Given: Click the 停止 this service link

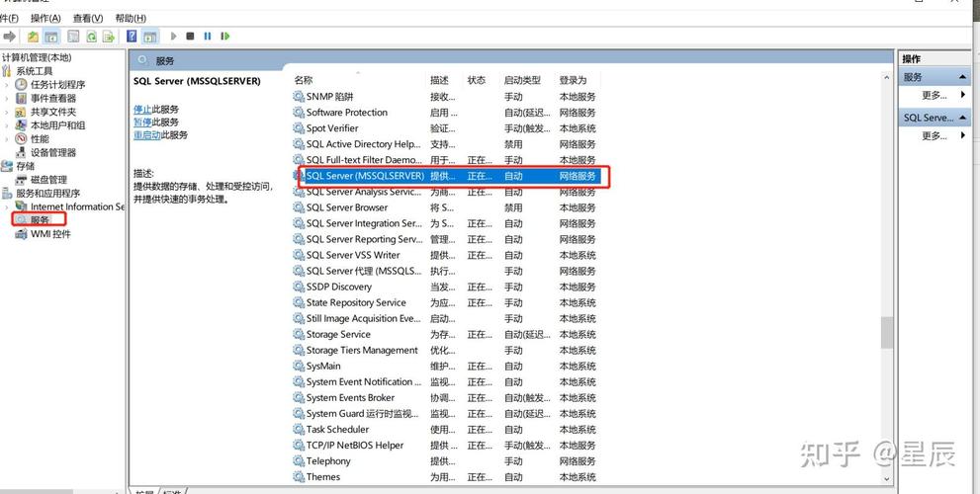Looking at the screenshot, I should pyautogui.click(x=142, y=110).
